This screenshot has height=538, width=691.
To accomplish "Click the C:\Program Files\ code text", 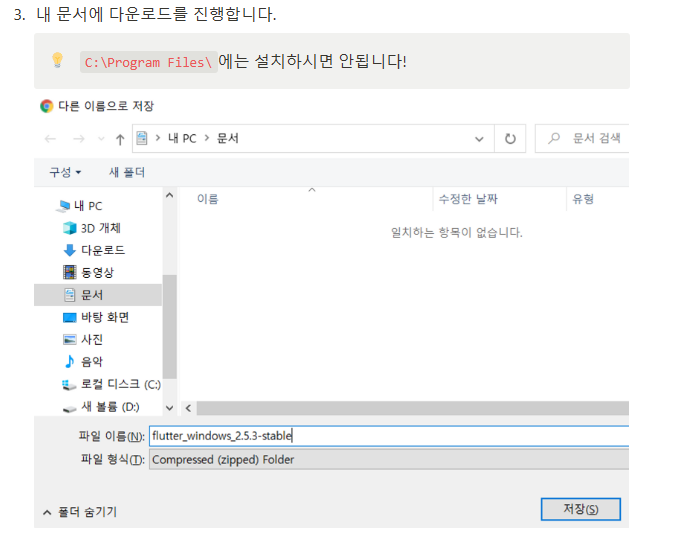I will (x=149, y=62).
